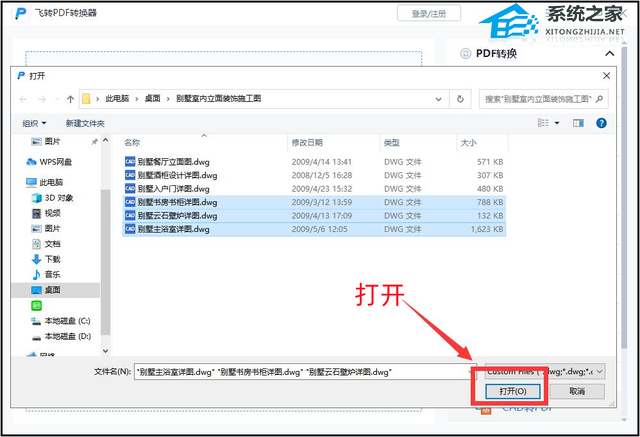Viewport: 640px width, 437px height.
Task: Select 别墅入户门详图.dwg file
Action: (314, 189)
